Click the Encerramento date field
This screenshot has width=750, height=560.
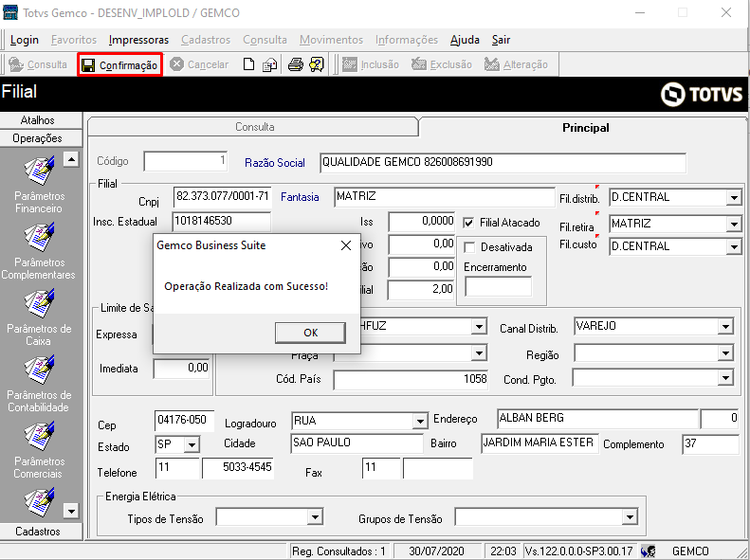point(499,287)
